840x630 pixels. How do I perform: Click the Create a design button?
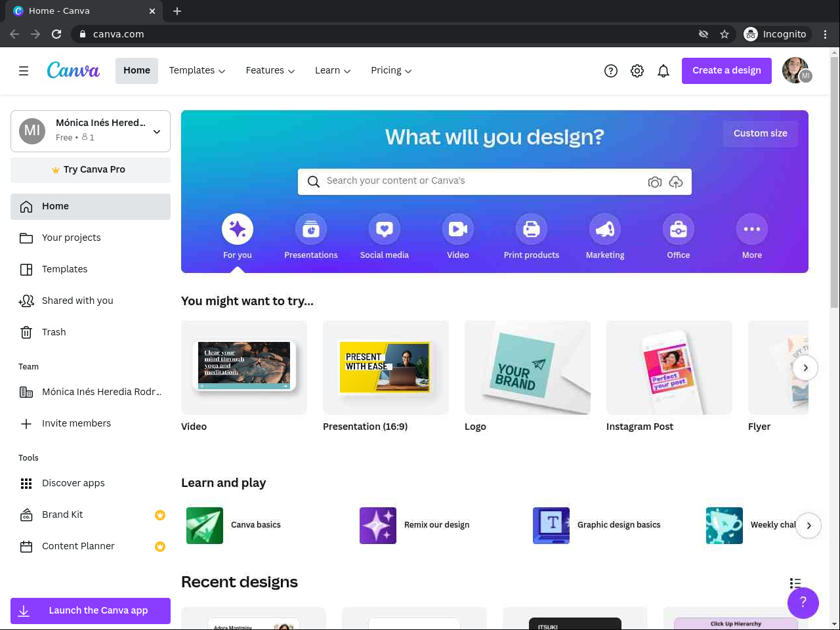[727, 71]
